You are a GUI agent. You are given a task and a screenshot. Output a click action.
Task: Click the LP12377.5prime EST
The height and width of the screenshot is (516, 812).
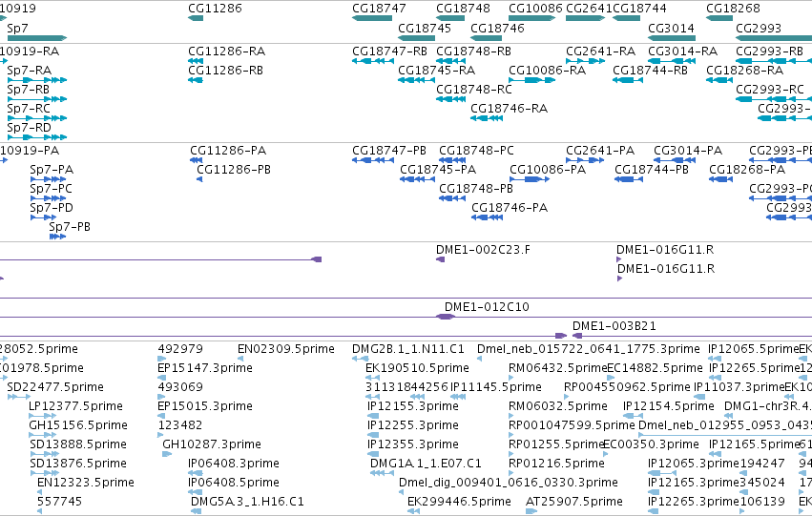click(75, 407)
